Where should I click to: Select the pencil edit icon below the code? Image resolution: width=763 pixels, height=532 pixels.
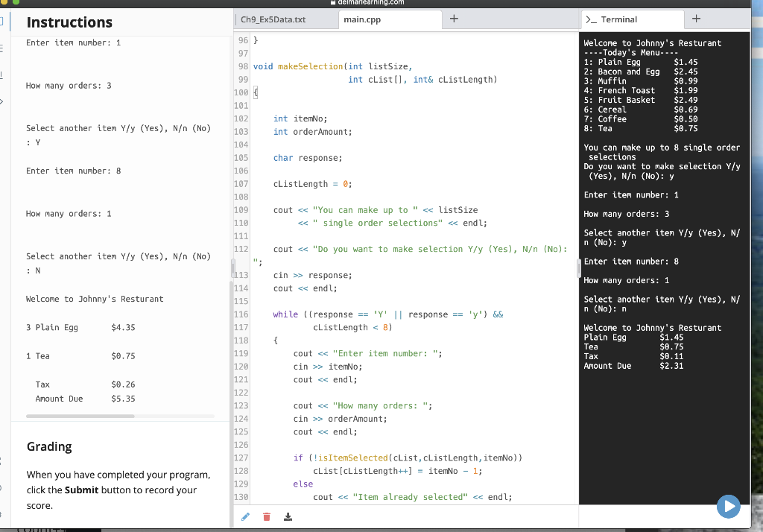[x=245, y=516]
